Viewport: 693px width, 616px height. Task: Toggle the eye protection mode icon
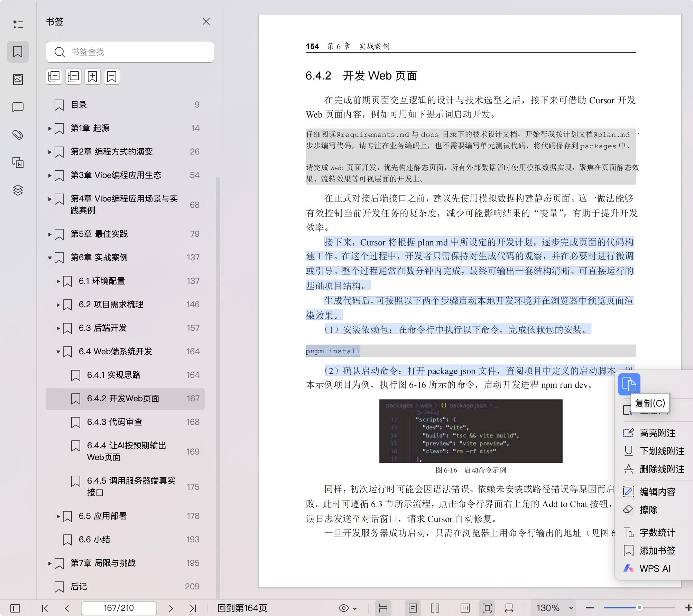(x=344, y=608)
